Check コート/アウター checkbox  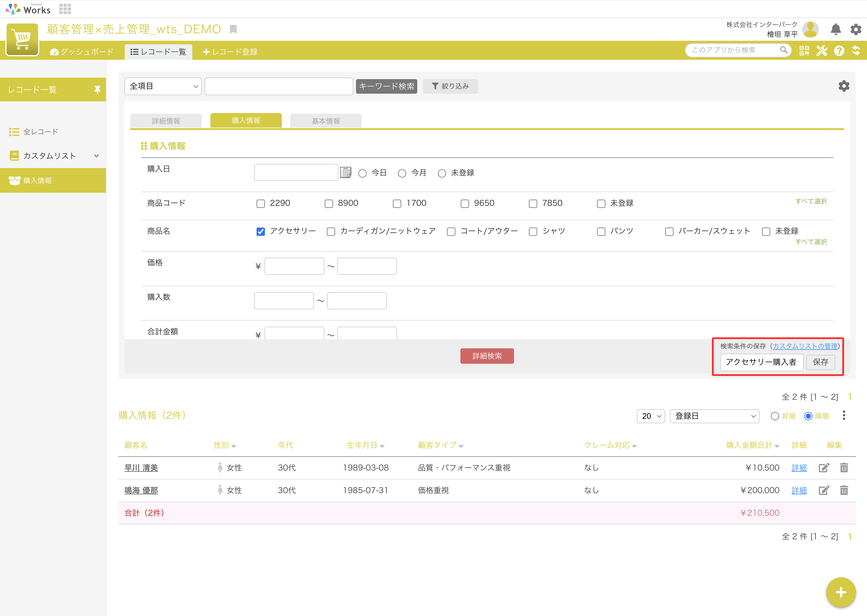(x=451, y=231)
